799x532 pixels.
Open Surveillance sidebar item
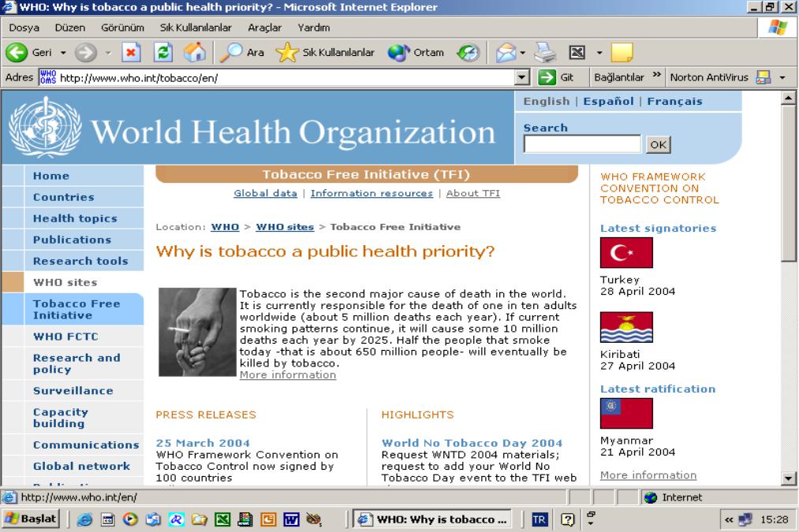(73, 390)
